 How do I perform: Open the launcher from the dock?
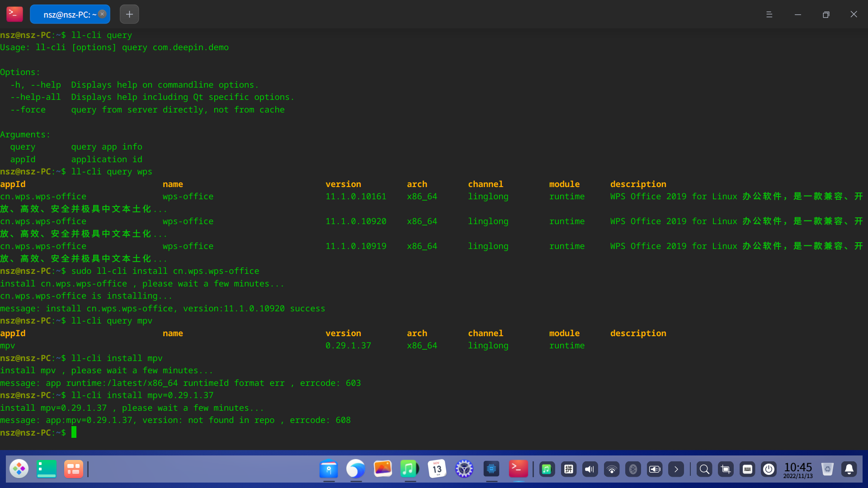(19, 469)
